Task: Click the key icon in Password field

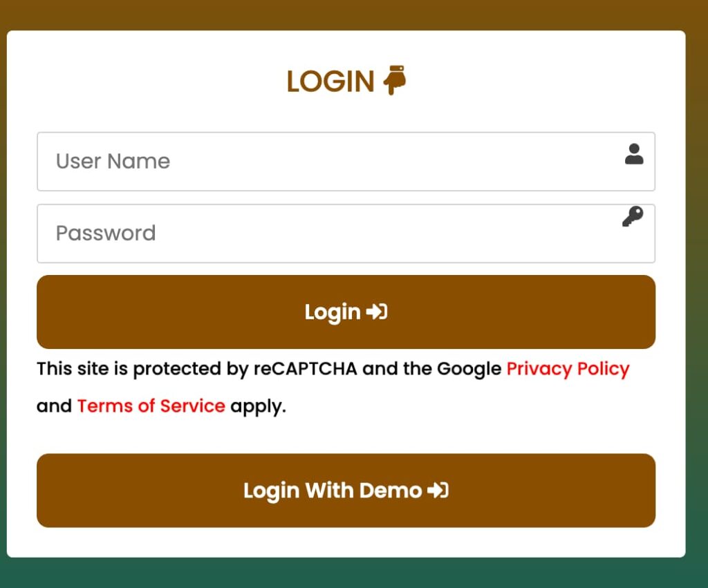Action: point(632,217)
